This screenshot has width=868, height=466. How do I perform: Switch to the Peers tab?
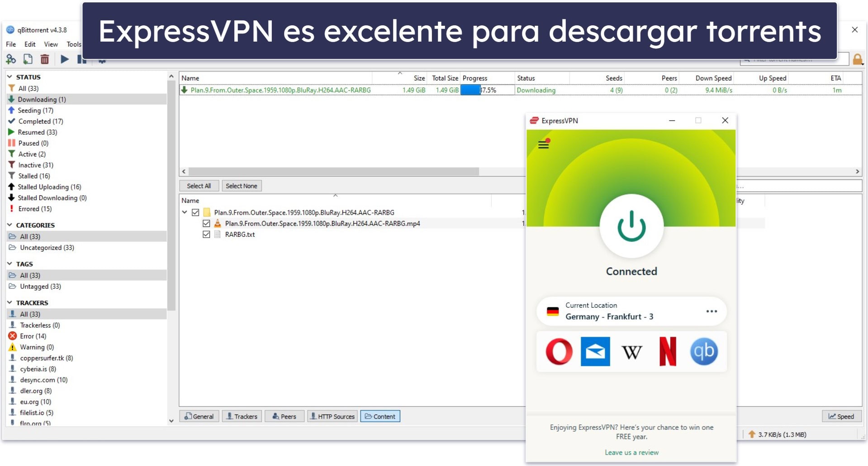pyautogui.click(x=285, y=416)
